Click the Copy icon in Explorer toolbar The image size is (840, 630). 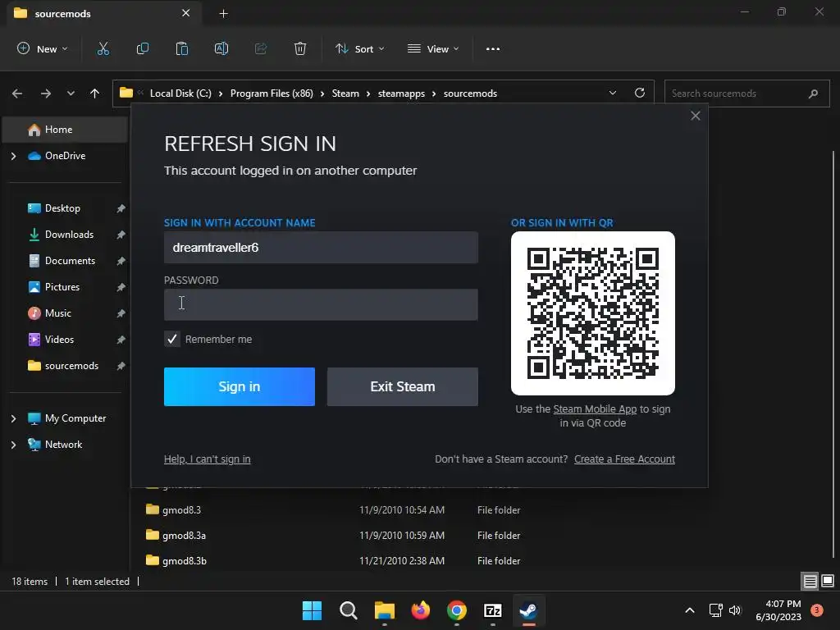[x=143, y=48]
